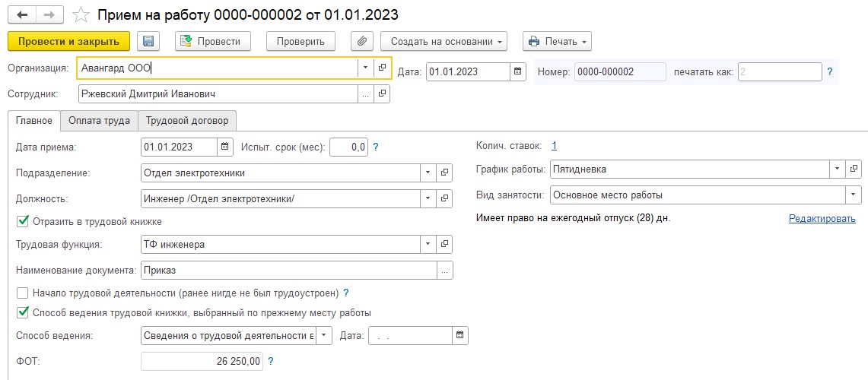Enable Начало трудовой деятельности checkbox

pos(23,293)
